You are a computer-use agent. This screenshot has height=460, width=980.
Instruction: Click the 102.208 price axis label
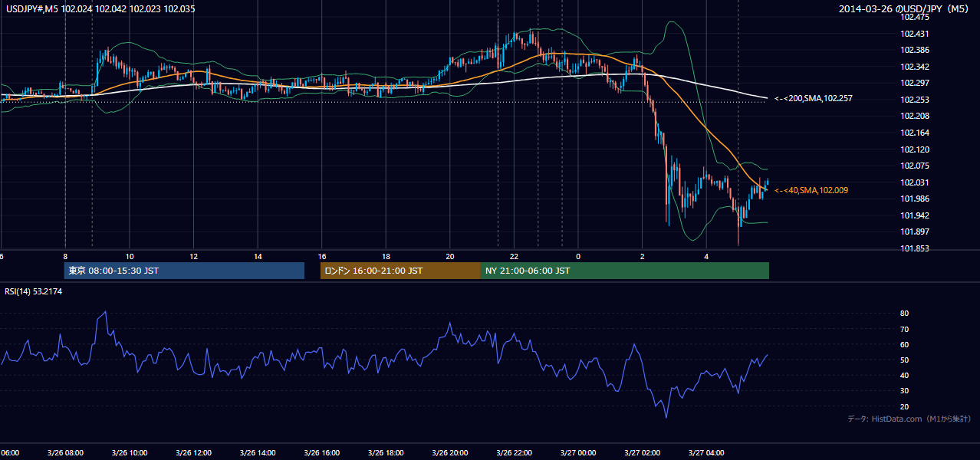click(915, 116)
